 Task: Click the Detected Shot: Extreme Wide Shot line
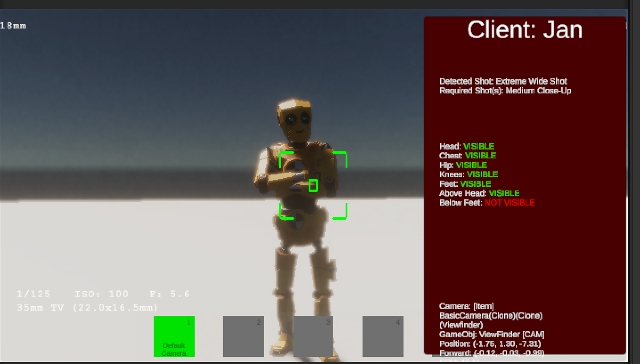click(503, 81)
